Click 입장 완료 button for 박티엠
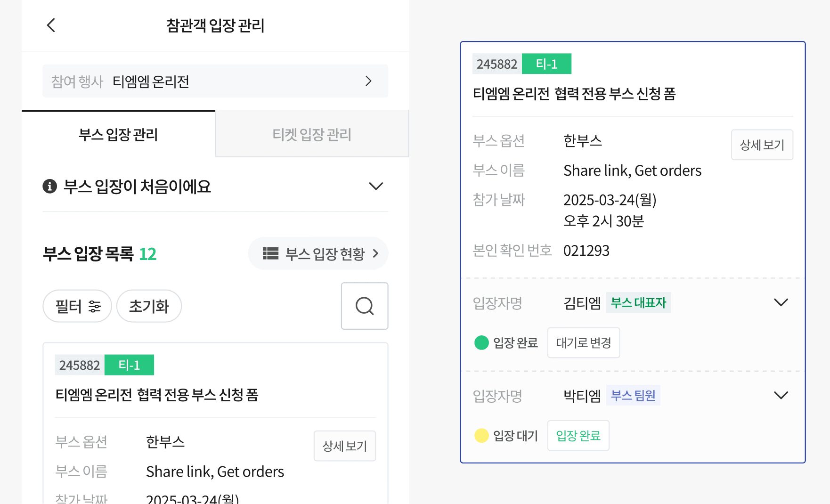The height and width of the screenshot is (504, 830). click(x=578, y=435)
